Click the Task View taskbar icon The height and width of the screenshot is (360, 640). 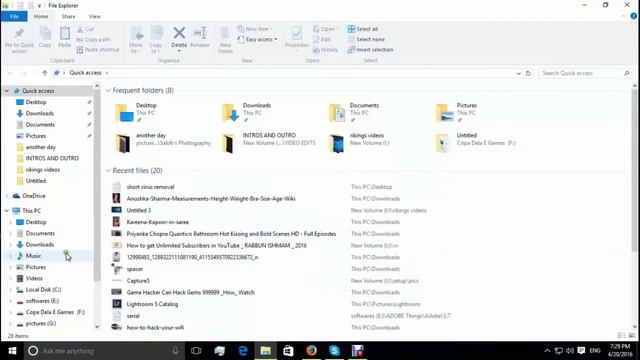tap(196, 351)
